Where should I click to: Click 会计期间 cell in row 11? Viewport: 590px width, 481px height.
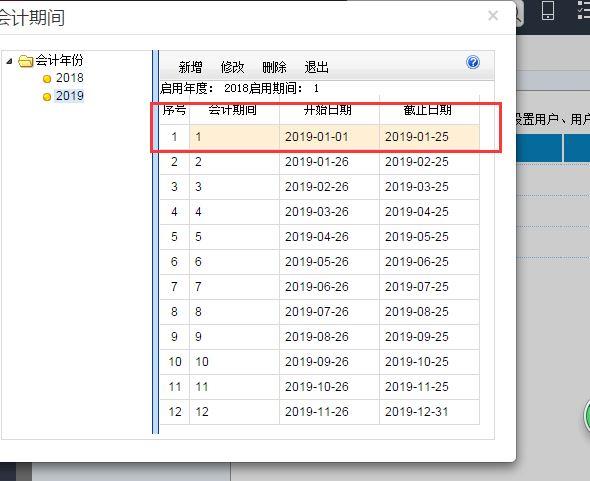(234, 387)
